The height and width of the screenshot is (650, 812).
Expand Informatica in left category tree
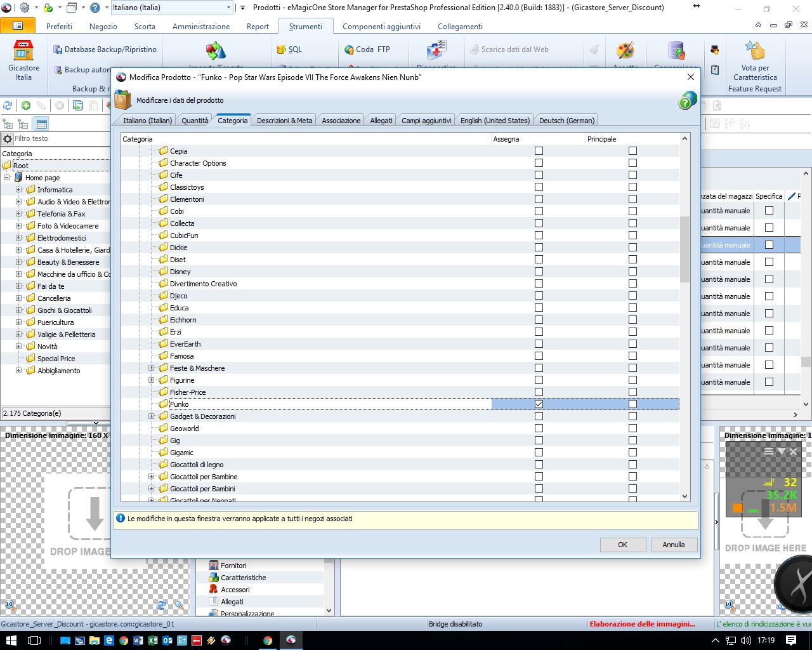[18, 190]
